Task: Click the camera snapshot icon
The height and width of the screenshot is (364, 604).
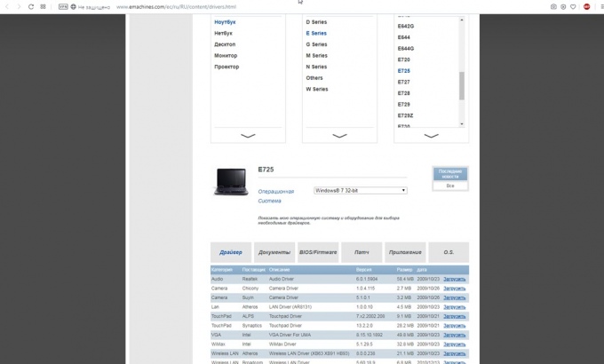Action: [553, 6]
